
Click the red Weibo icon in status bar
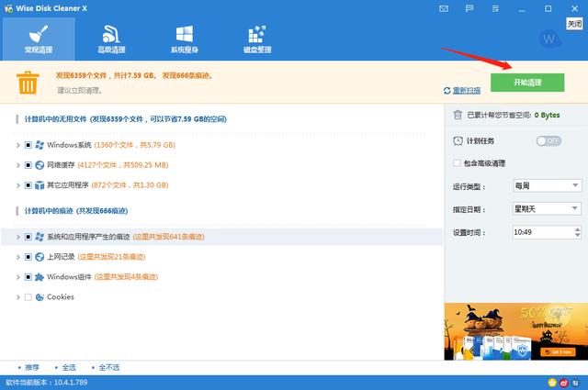coord(563,383)
